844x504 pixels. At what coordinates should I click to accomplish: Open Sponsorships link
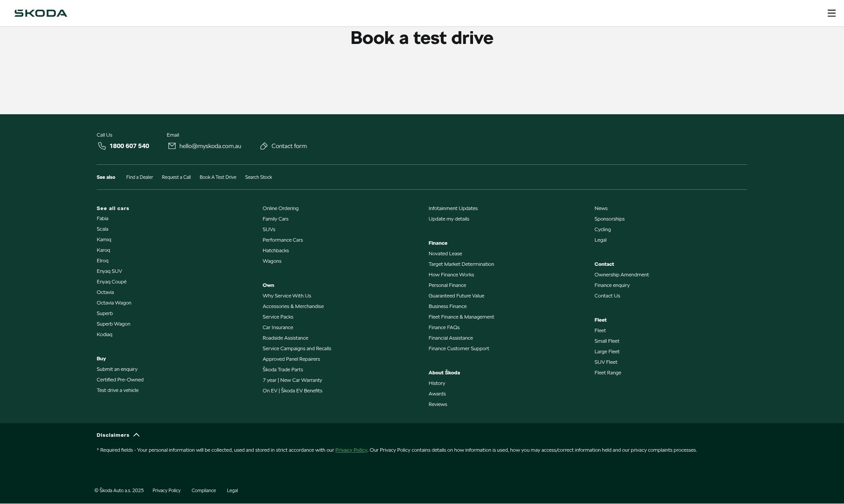pyautogui.click(x=609, y=219)
